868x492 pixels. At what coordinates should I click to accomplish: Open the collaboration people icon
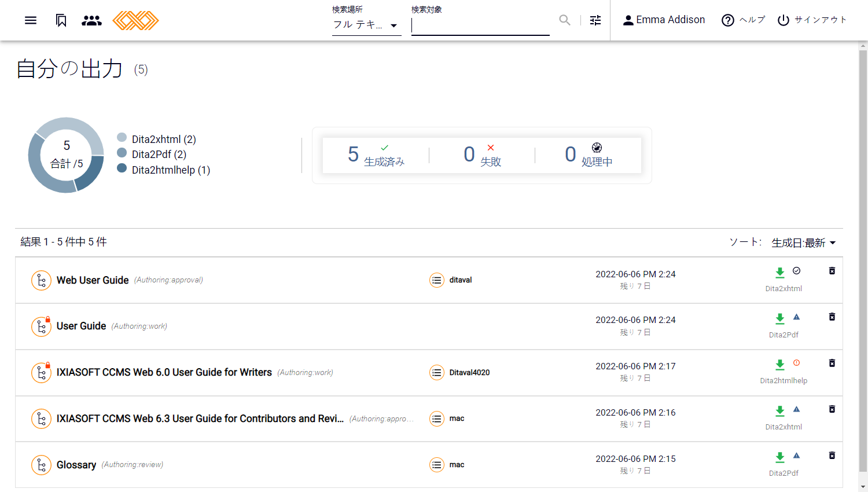click(91, 20)
